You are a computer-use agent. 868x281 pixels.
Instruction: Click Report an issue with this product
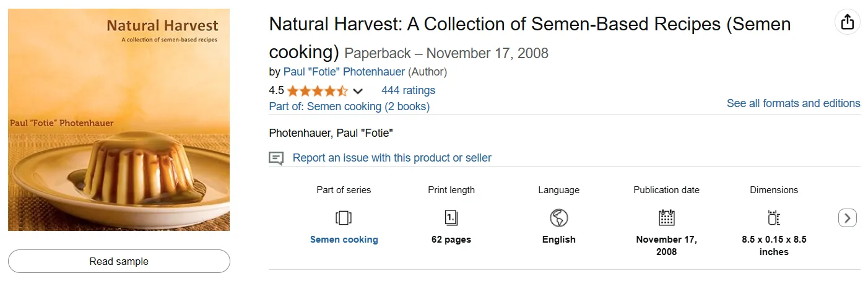[392, 158]
